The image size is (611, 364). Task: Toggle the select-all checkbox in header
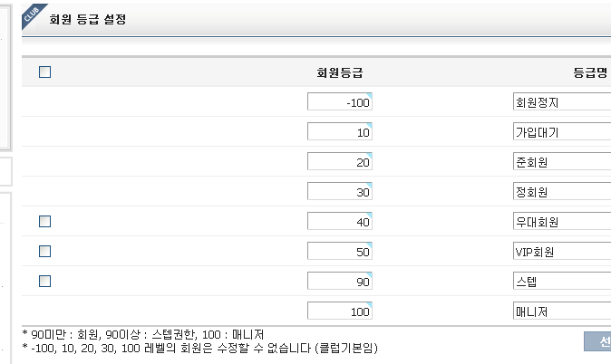(x=44, y=72)
